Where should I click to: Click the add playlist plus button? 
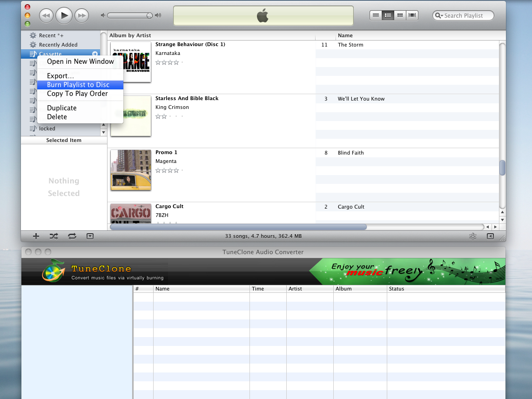pos(36,236)
